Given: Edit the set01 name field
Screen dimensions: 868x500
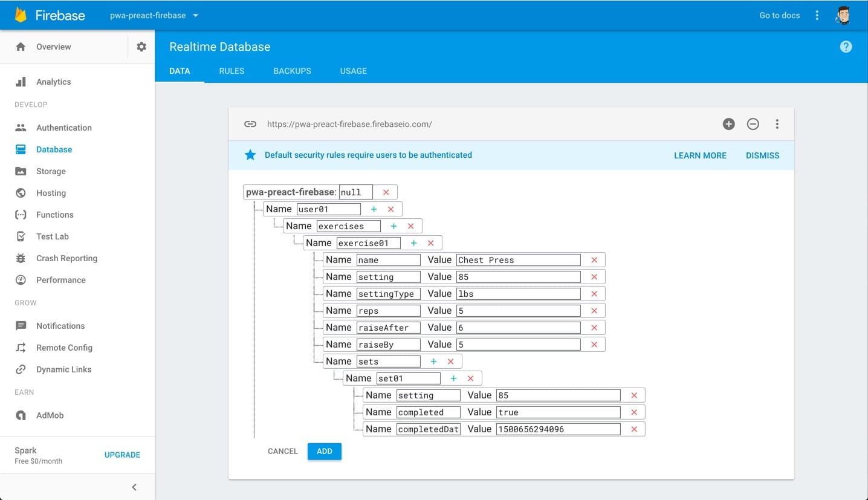Looking at the screenshot, I should pos(408,378).
